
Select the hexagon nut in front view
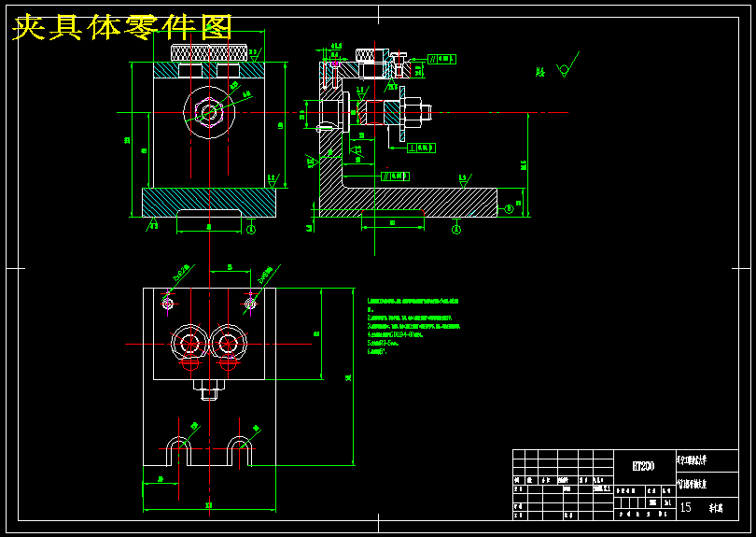pyautogui.click(x=209, y=112)
